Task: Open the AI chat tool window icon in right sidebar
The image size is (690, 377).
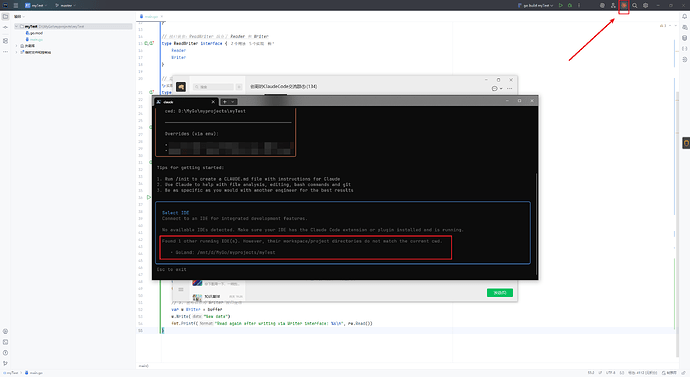Action: click(x=685, y=27)
